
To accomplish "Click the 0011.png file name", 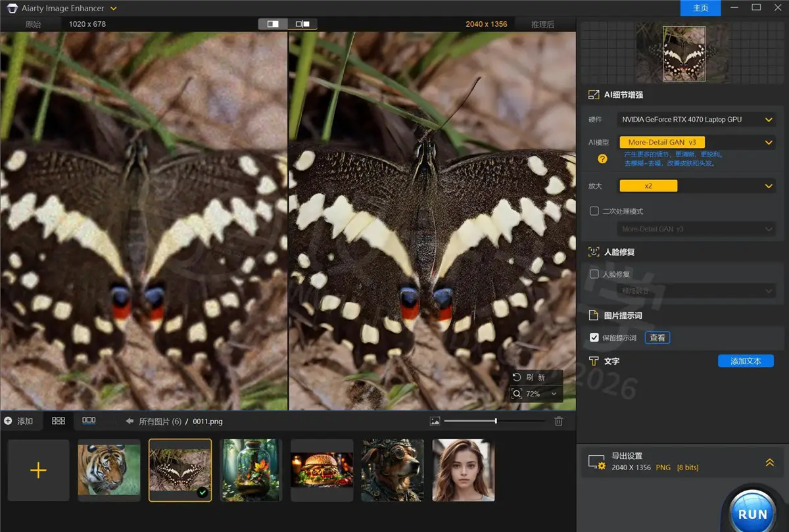I will tap(208, 422).
